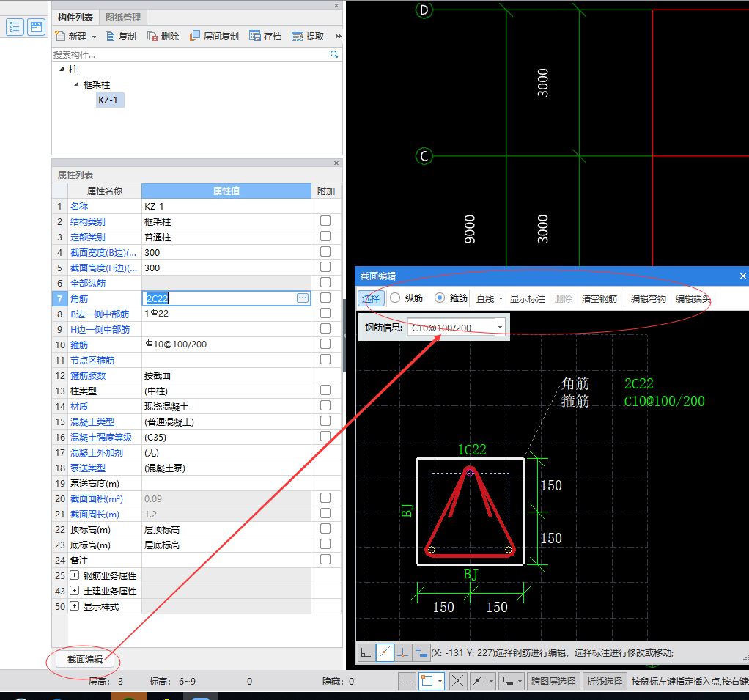Close the 构件列表 panel

336,6
